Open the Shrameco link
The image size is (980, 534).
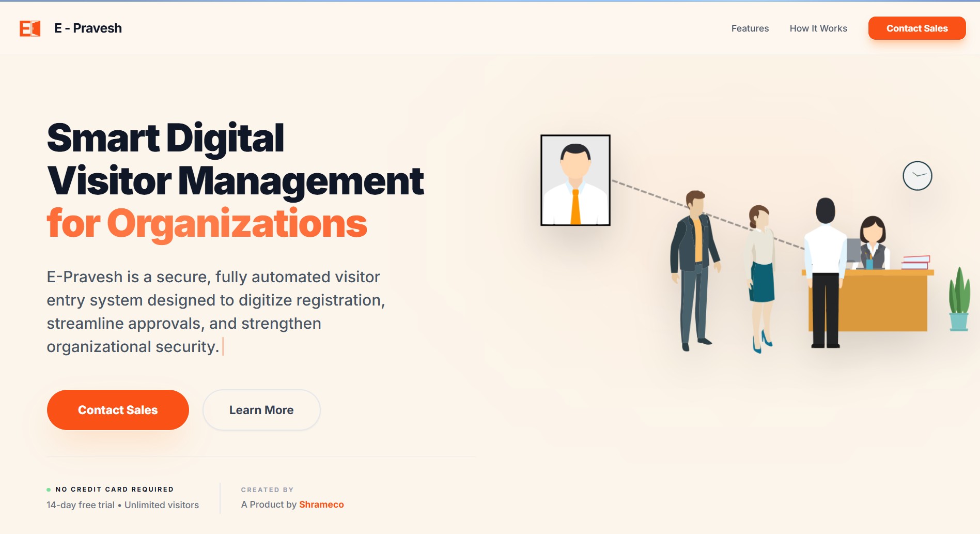(321, 505)
